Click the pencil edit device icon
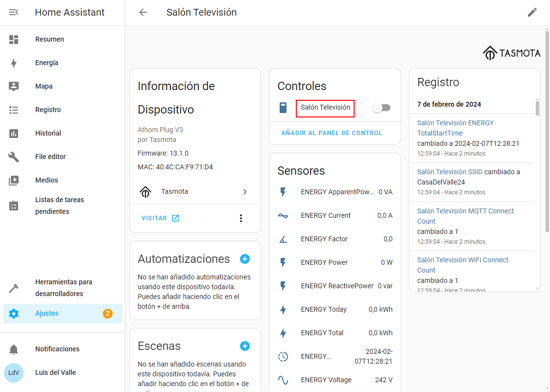 (532, 13)
